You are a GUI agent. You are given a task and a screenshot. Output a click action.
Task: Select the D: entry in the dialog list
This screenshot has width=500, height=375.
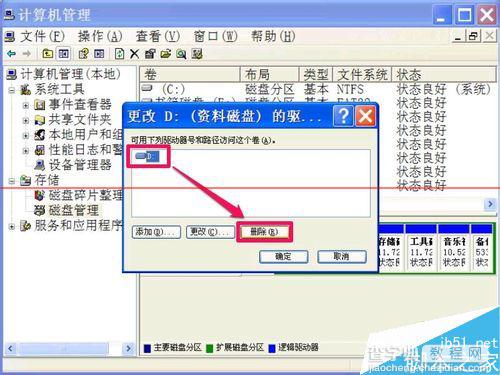pos(147,156)
